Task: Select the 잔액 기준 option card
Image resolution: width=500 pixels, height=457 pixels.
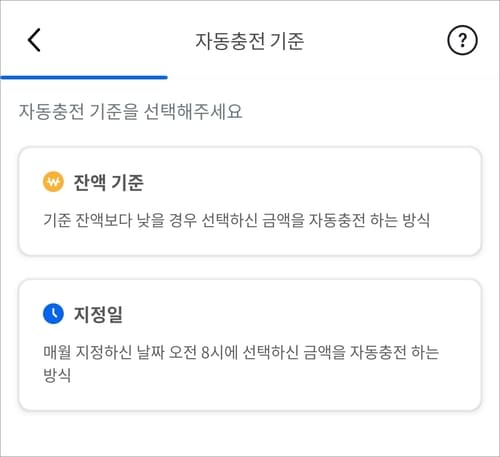Action: pyautogui.click(x=250, y=201)
